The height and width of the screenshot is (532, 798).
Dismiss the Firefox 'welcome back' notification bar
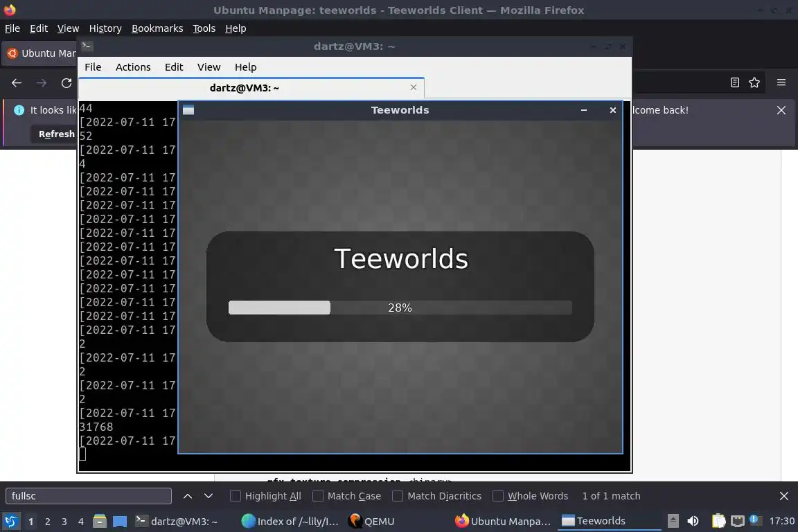coord(781,110)
